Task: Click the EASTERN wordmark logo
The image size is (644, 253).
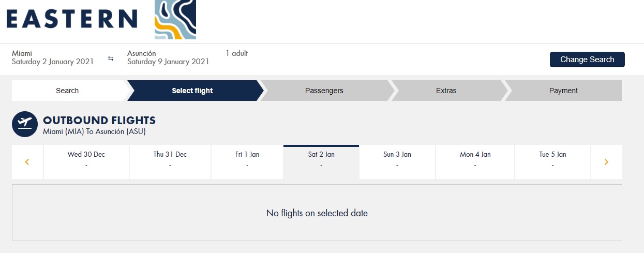Action: (72, 19)
